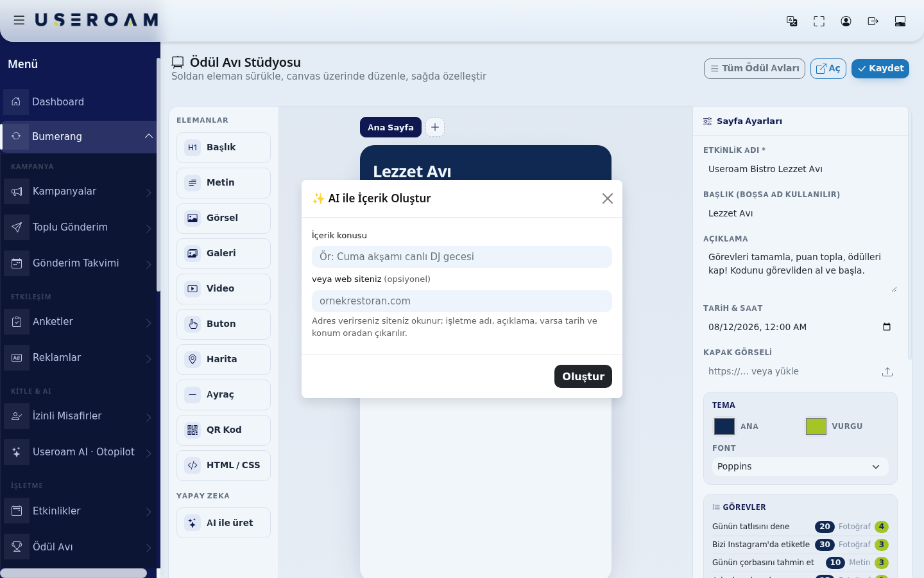Open the hamburger menu icon
The width and height of the screenshot is (924, 578).
click(x=19, y=20)
